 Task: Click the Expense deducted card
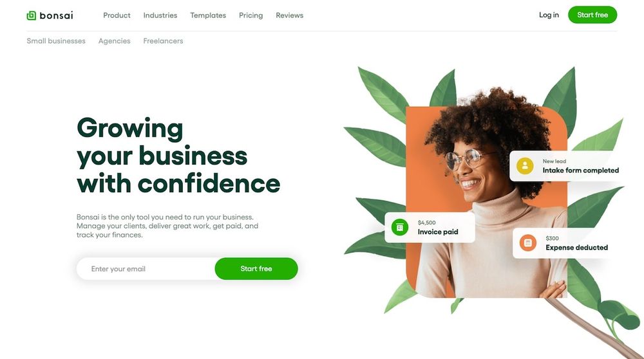(x=566, y=243)
